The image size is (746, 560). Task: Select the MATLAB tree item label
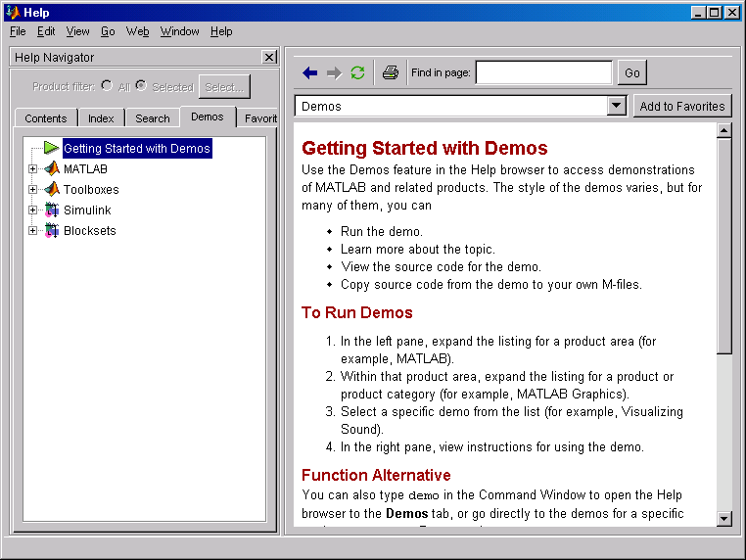(85, 169)
